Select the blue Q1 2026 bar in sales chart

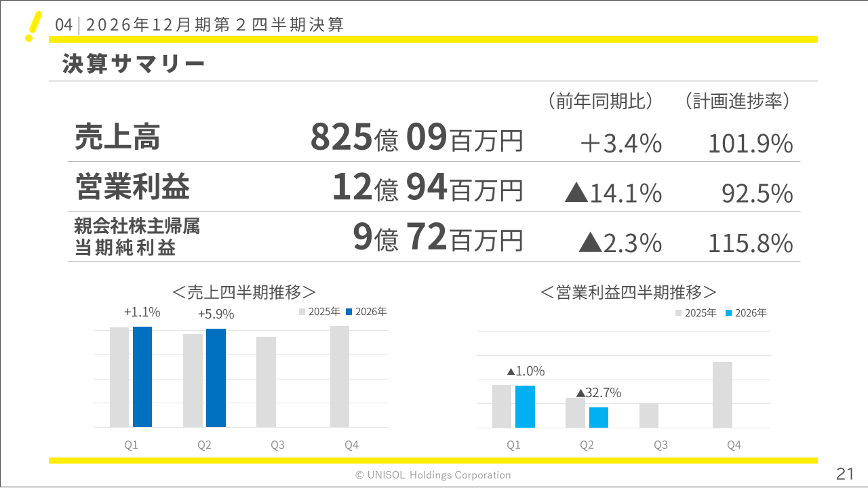142,377
